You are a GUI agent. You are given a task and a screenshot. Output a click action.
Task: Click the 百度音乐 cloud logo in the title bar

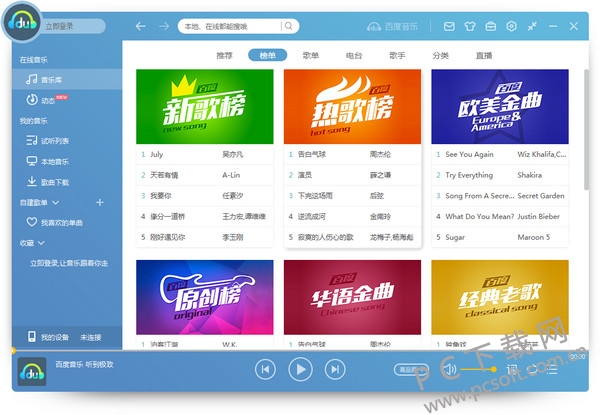click(392, 26)
